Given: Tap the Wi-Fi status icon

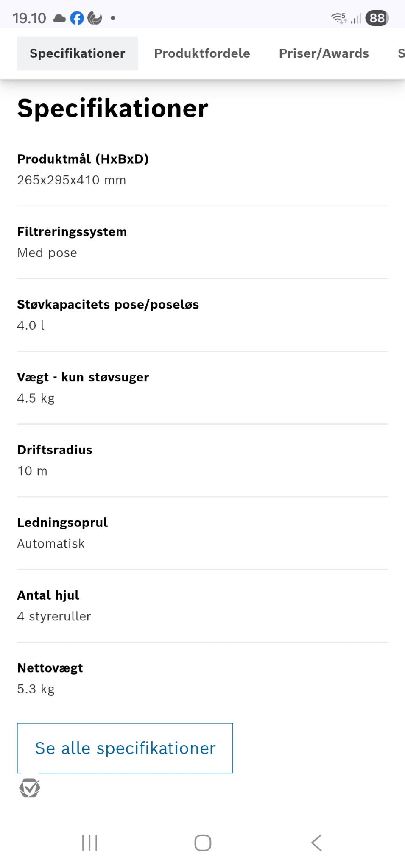Looking at the screenshot, I should 338,18.
